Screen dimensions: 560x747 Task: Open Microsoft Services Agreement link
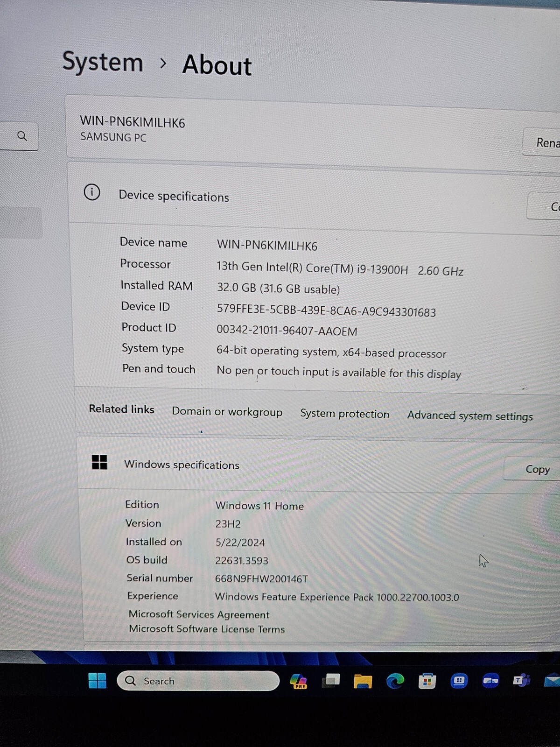(199, 614)
